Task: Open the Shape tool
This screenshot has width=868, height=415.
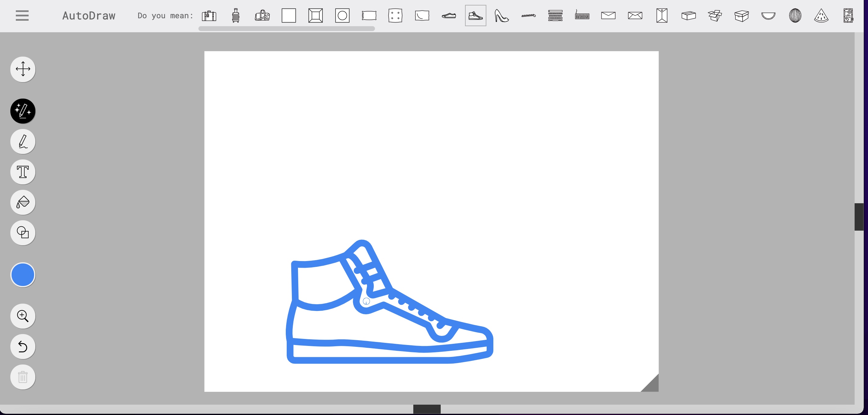Action: (x=23, y=233)
